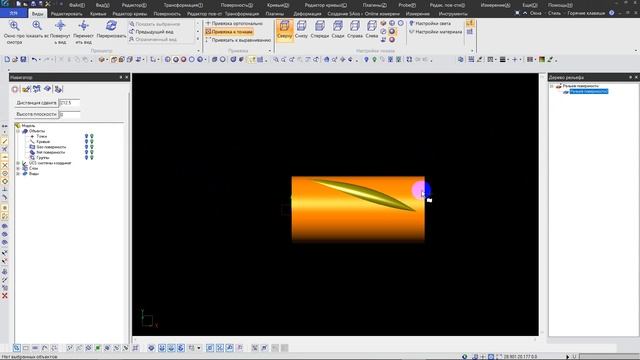Collapse the relief tree root node

pyautogui.click(x=551, y=86)
